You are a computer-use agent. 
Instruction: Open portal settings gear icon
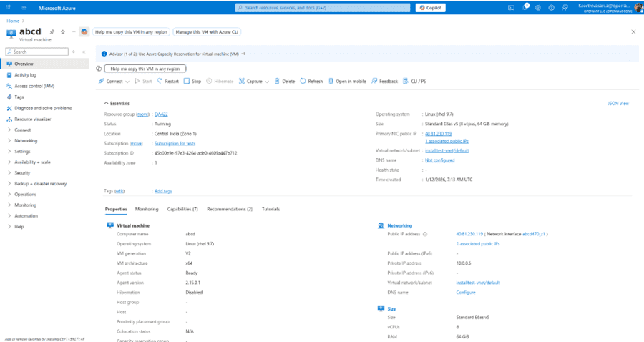pyautogui.click(x=538, y=8)
